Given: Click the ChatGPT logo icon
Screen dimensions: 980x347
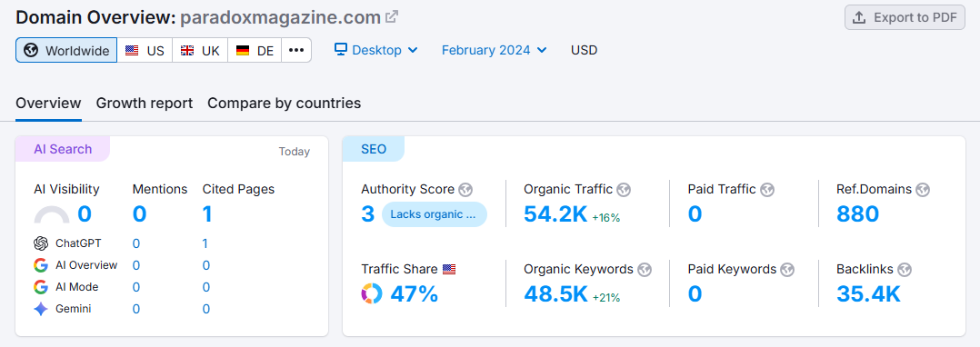Looking at the screenshot, I should [41, 243].
